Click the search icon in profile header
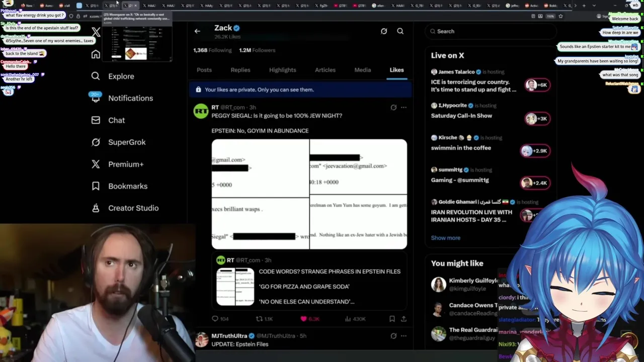 coord(400,31)
